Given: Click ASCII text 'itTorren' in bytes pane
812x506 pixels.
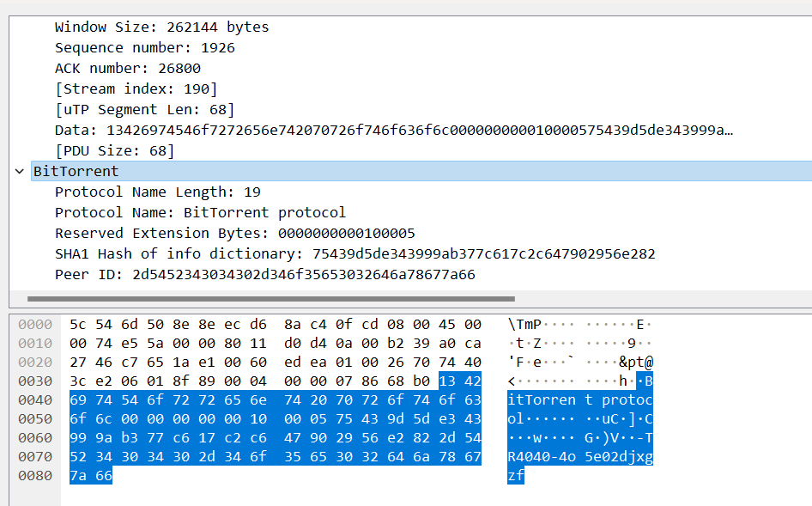Looking at the screenshot, I should tap(542, 400).
